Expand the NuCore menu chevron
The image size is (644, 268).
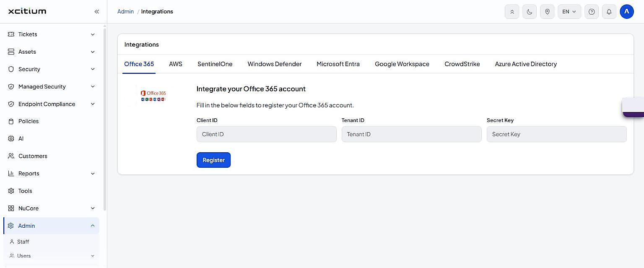click(x=93, y=208)
